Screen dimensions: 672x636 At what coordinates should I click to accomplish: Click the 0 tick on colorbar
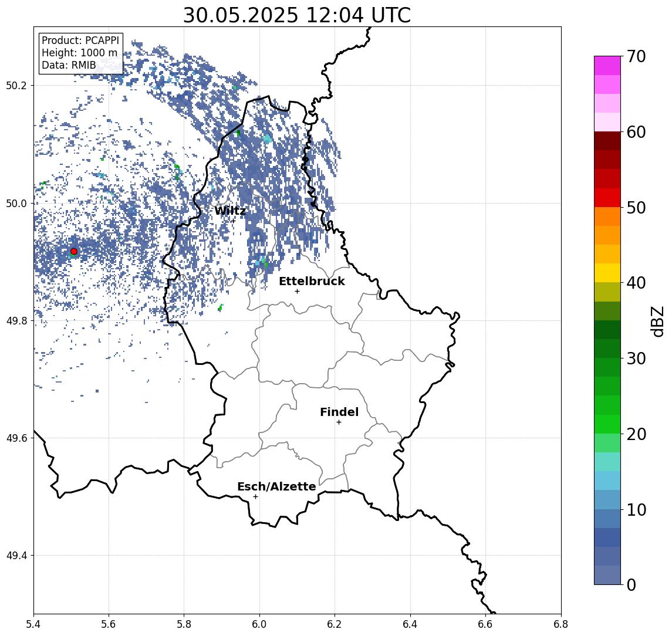coord(632,584)
